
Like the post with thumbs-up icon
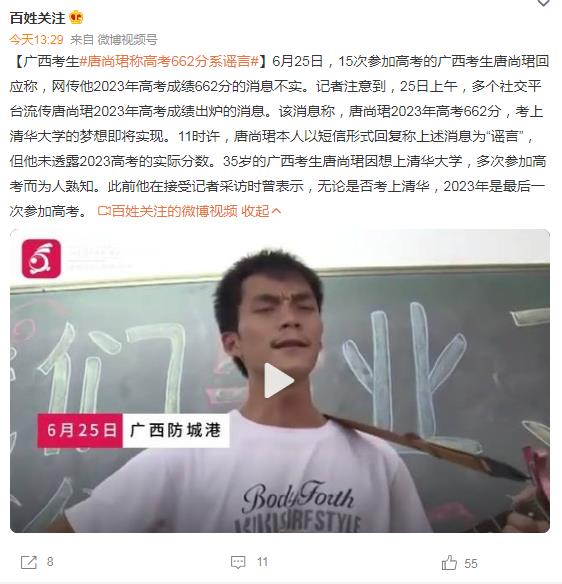(449, 562)
